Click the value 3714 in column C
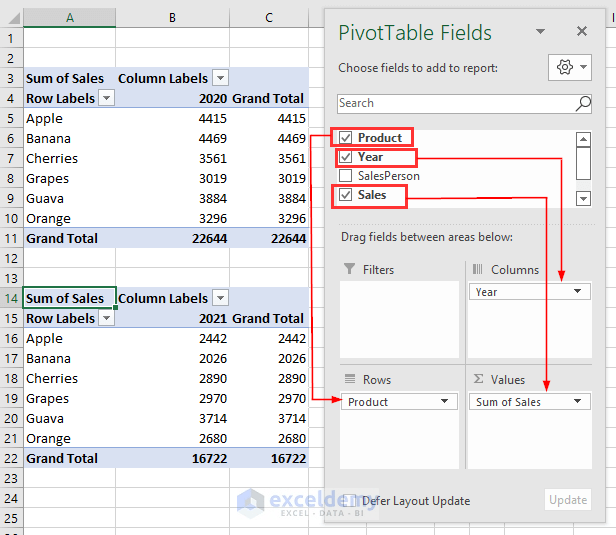 269,418
